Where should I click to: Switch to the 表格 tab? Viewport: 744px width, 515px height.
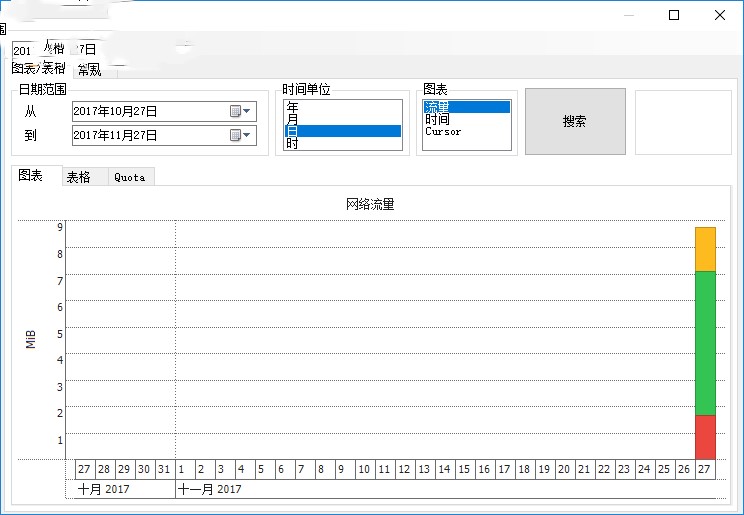coord(79,177)
